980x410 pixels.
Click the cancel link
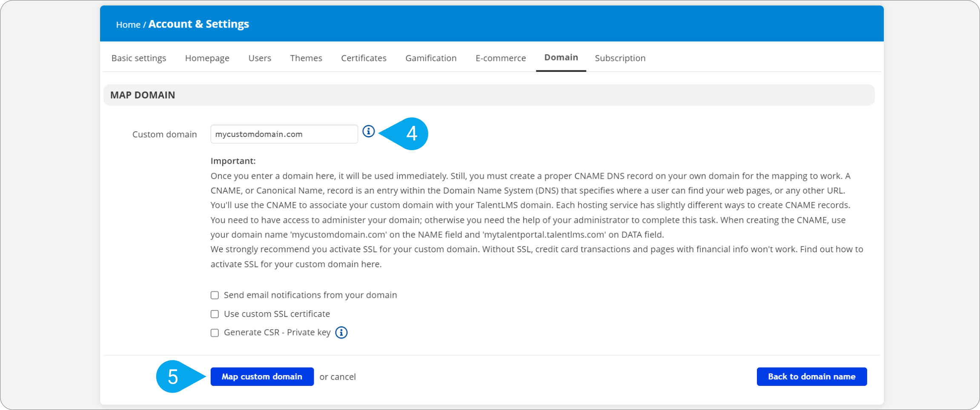click(343, 377)
